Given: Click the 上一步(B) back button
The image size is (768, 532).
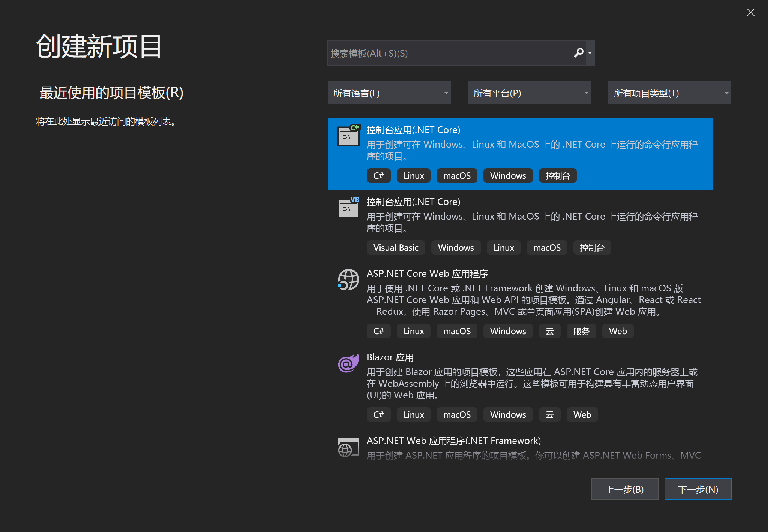Looking at the screenshot, I should [x=624, y=489].
